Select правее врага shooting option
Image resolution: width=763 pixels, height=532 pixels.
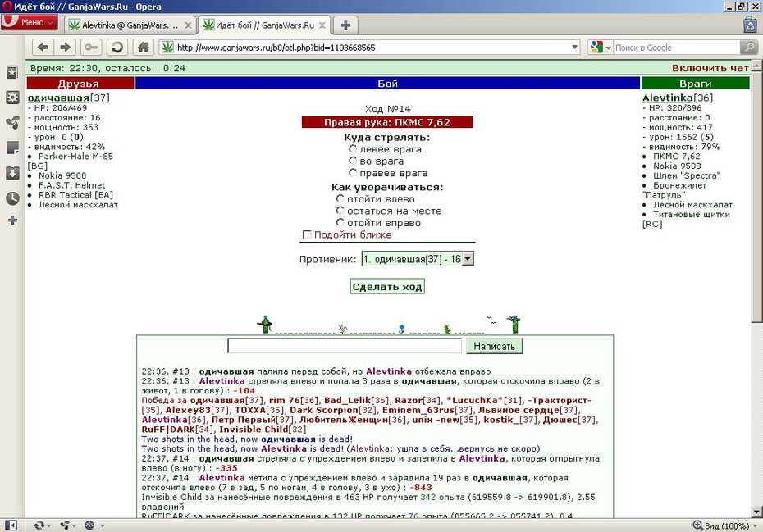click(353, 173)
